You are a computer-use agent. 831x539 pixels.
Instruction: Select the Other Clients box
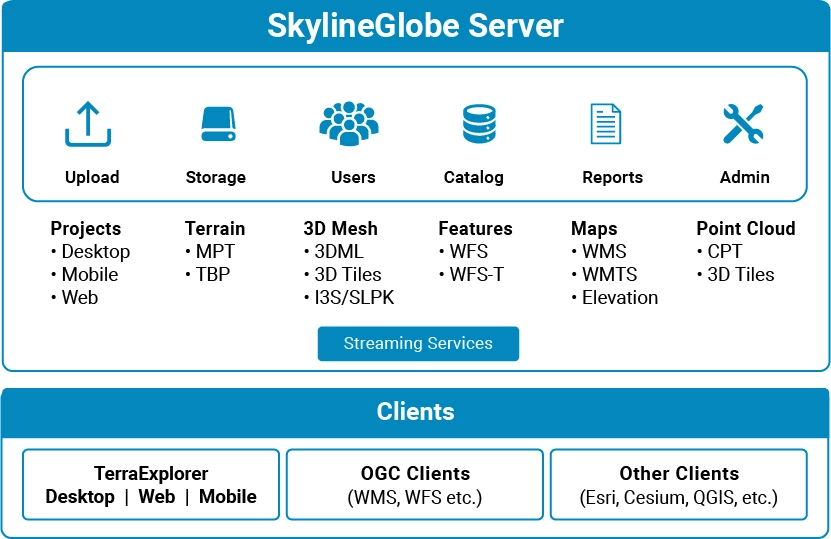(x=679, y=484)
